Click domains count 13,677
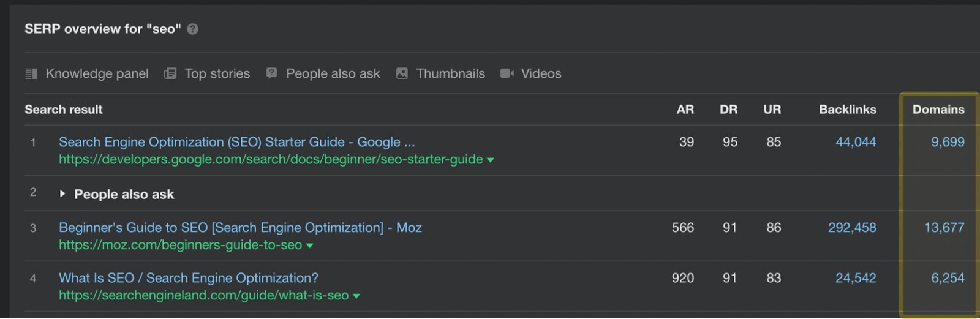Image resolution: width=980 pixels, height=319 pixels. (944, 228)
